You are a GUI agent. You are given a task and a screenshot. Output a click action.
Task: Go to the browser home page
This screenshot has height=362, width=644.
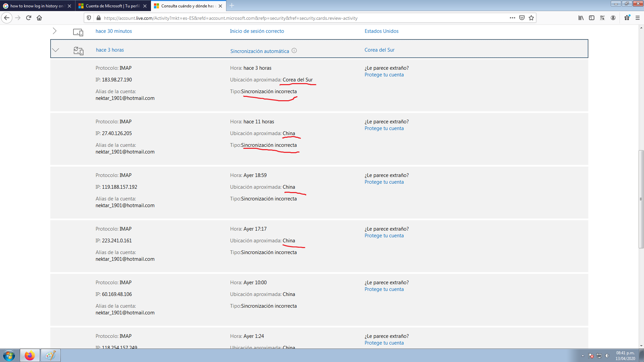(x=39, y=18)
